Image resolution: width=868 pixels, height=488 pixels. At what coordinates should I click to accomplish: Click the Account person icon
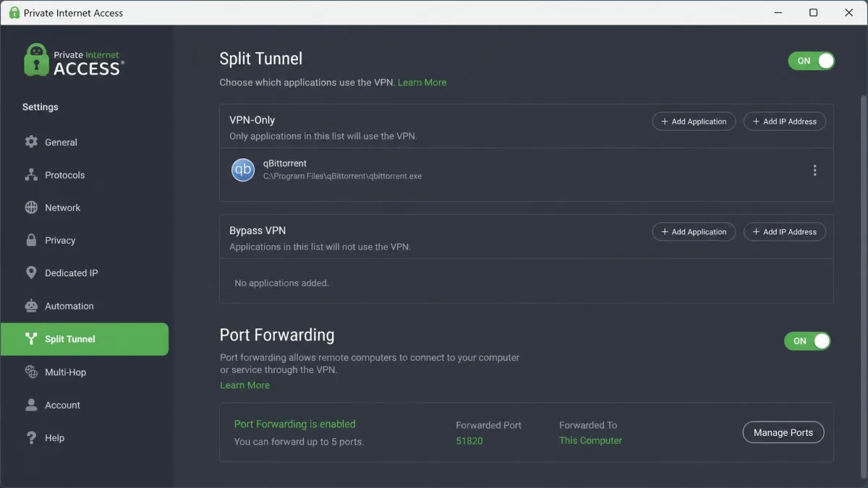(31, 405)
